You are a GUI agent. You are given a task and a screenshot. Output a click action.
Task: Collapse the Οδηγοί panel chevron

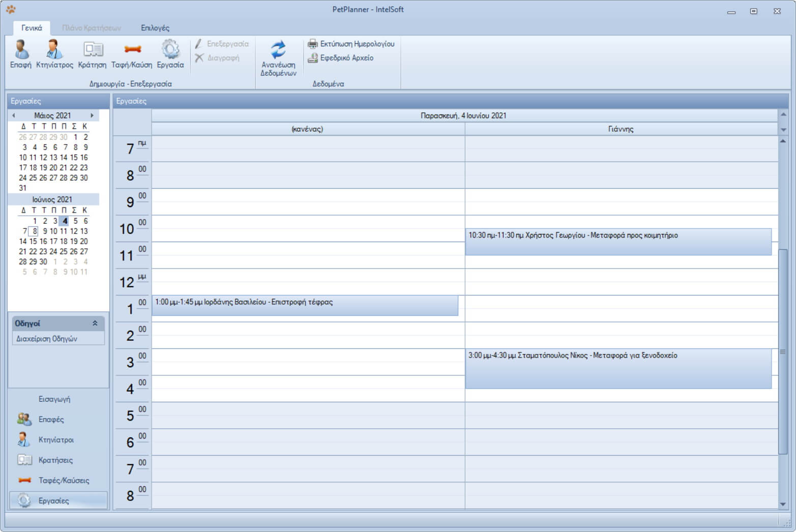pos(95,323)
